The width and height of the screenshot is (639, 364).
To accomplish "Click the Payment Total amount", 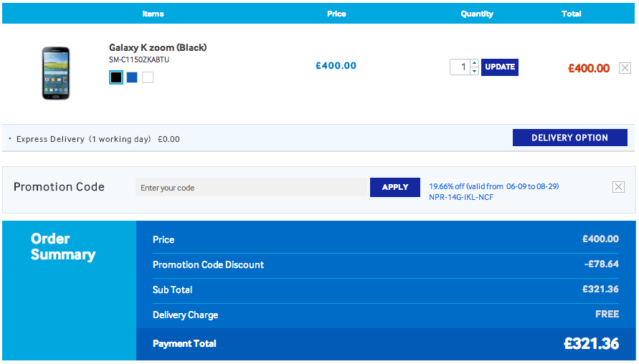I will click(592, 344).
